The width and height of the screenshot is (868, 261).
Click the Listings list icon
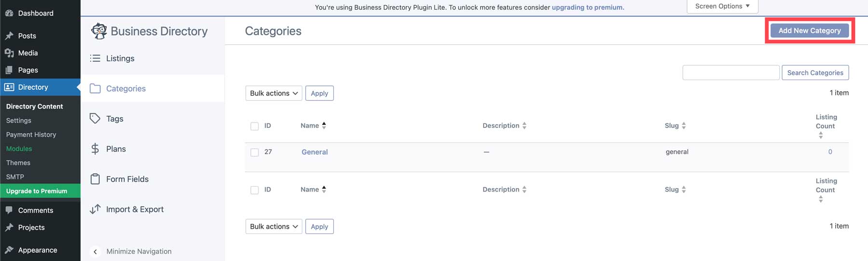95,58
